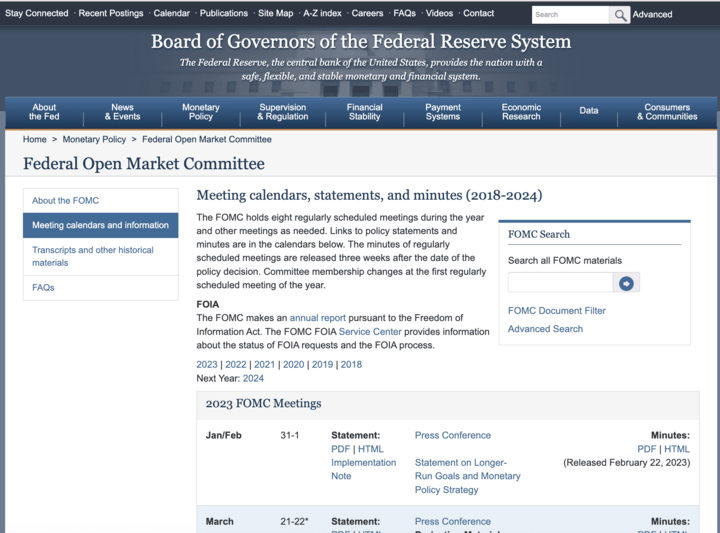
Task: Open Supervision & Regulation menu
Action: [x=282, y=112]
